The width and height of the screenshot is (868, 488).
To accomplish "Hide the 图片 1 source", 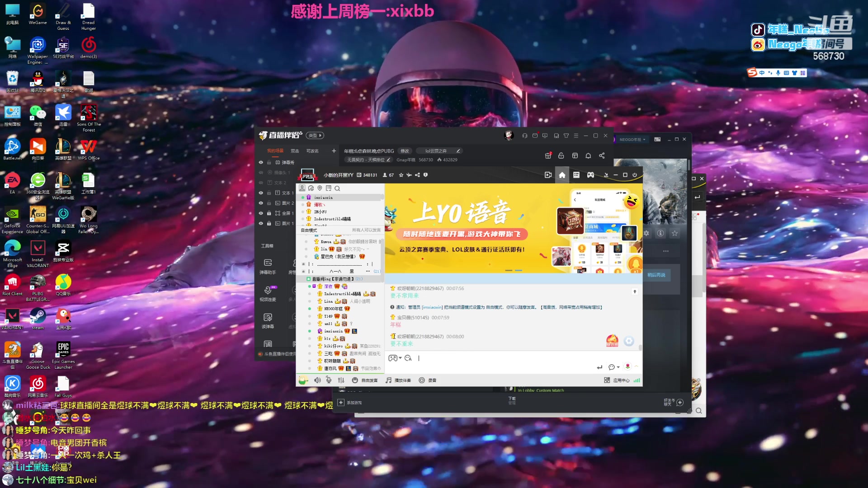I will (x=261, y=223).
